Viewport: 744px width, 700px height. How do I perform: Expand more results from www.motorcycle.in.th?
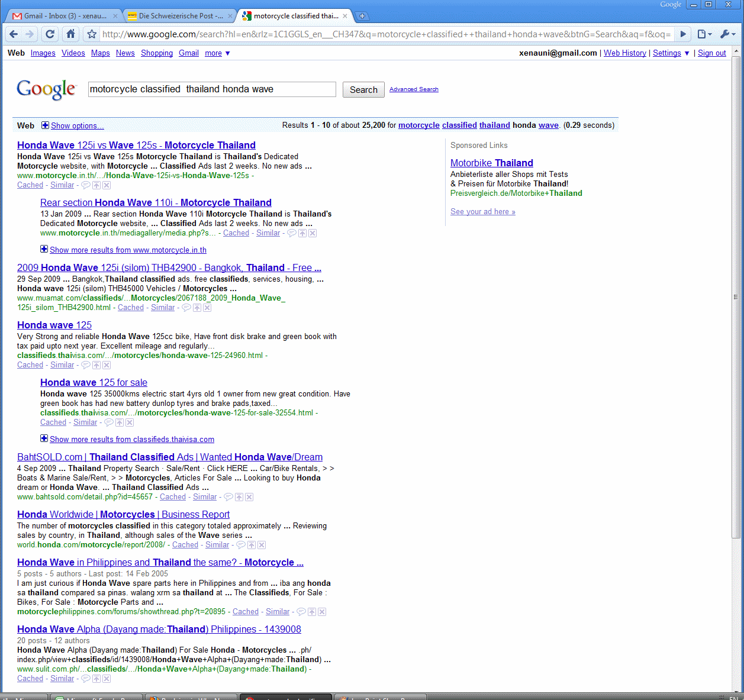pyautogui.click(x=44, y=249)
